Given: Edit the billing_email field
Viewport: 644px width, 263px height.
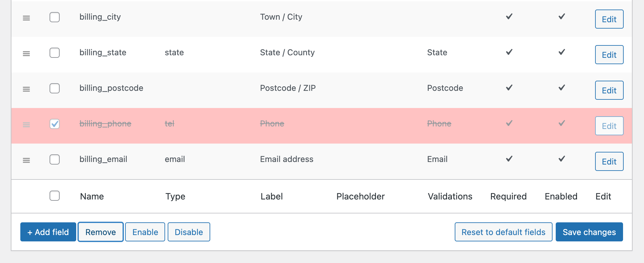Looking at the screenshot, I should pos(609,161).
